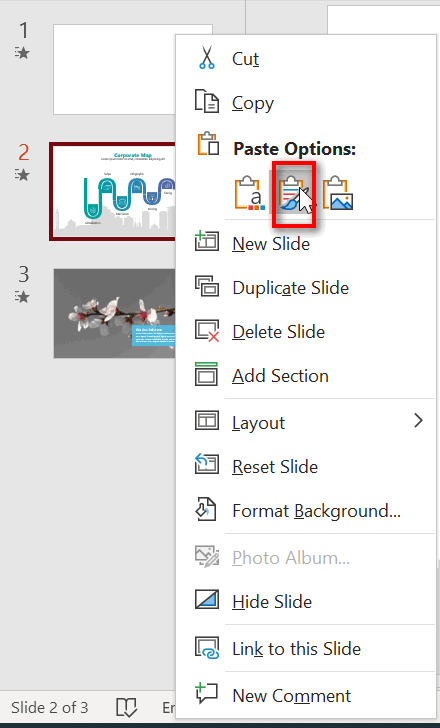Click the Delete Slide icon

coord(207,331)
